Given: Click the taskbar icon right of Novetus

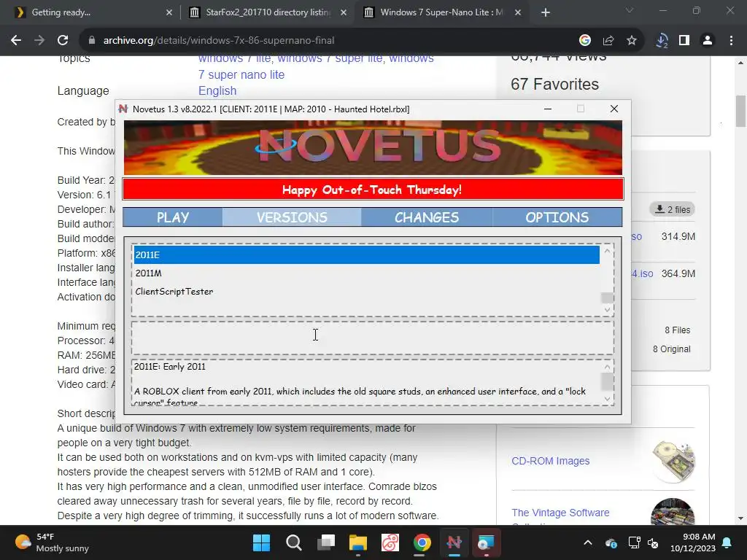Looking at the screenshot, I should (x=486, y=542).
